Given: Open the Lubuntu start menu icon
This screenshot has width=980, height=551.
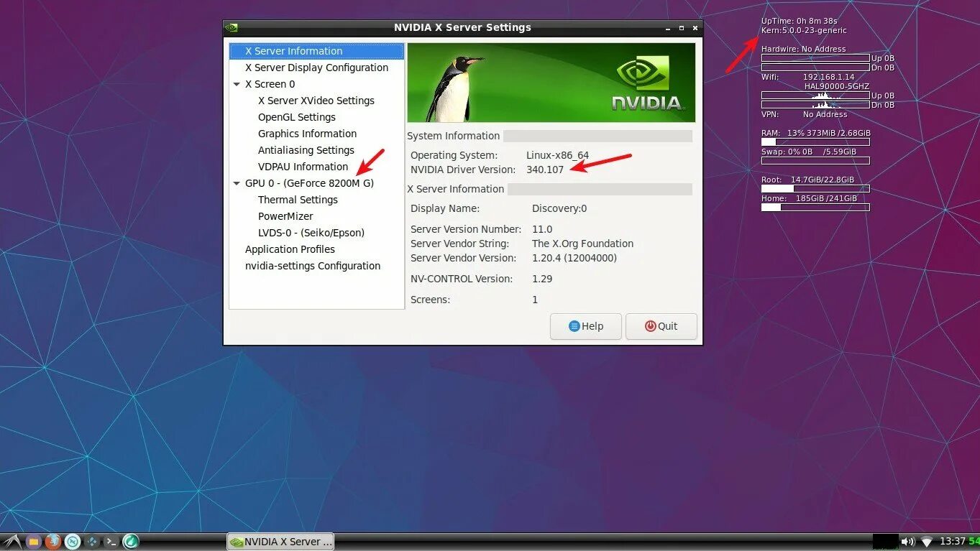Looking at the screenshot, I should 12,542.
